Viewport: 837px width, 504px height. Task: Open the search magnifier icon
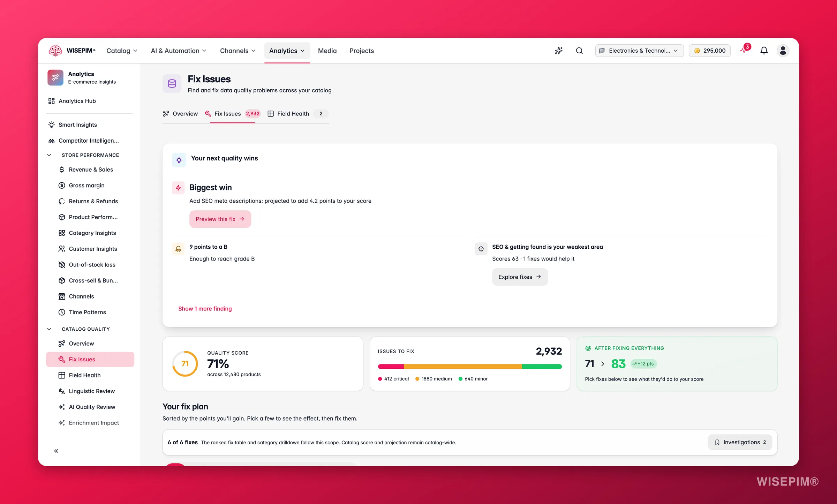coord(579,51)
